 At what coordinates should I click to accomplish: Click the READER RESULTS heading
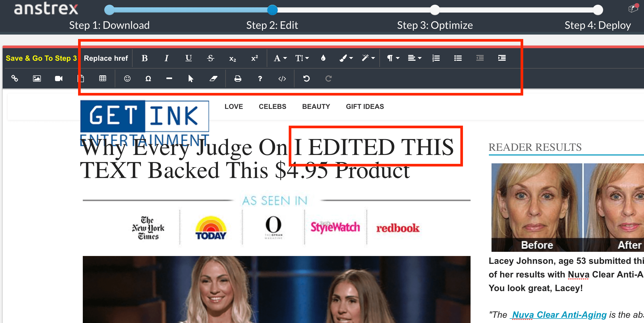pyautogui.click(x=535, y=147)
